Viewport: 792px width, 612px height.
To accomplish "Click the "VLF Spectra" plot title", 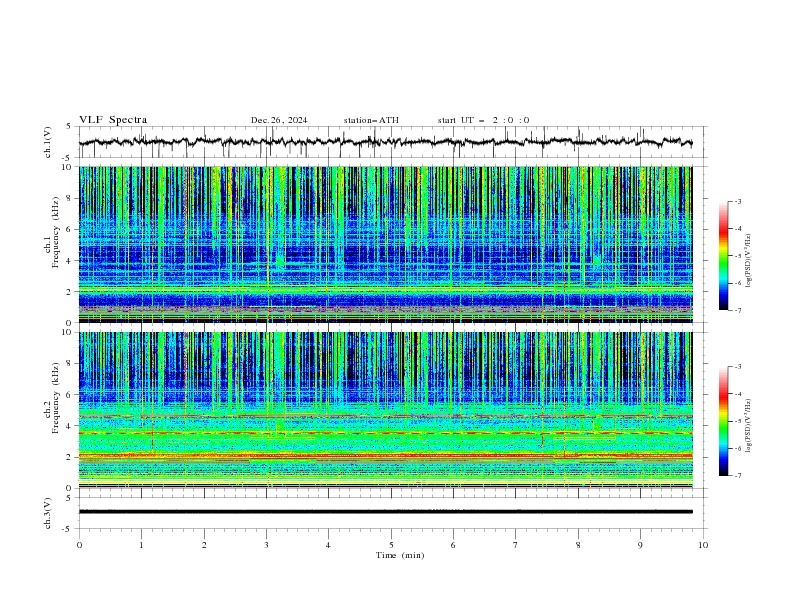I will pos(113,120).
